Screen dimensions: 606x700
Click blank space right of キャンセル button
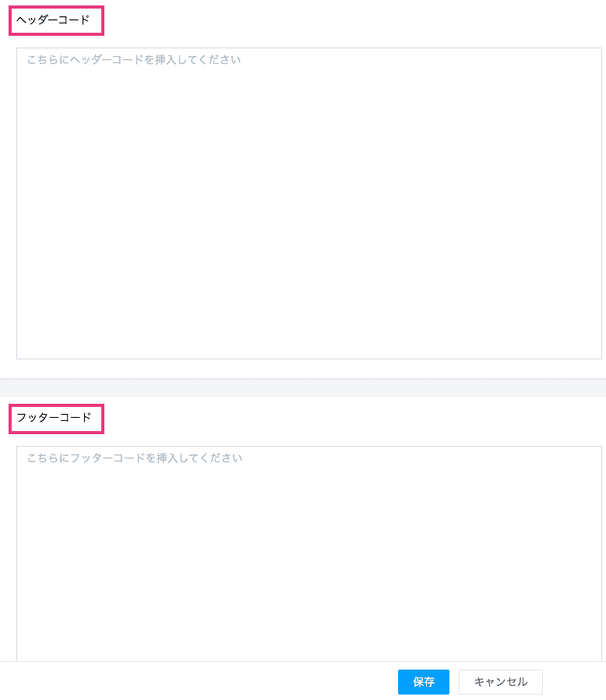[574, 681]
